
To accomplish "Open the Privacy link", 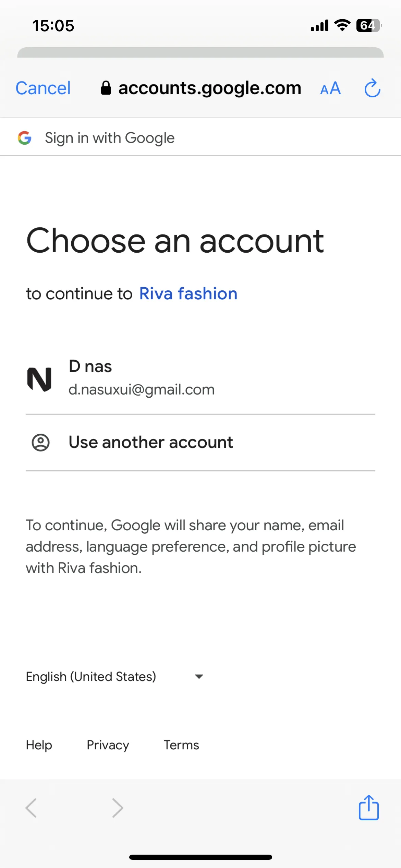I will (x=108, y=745).
